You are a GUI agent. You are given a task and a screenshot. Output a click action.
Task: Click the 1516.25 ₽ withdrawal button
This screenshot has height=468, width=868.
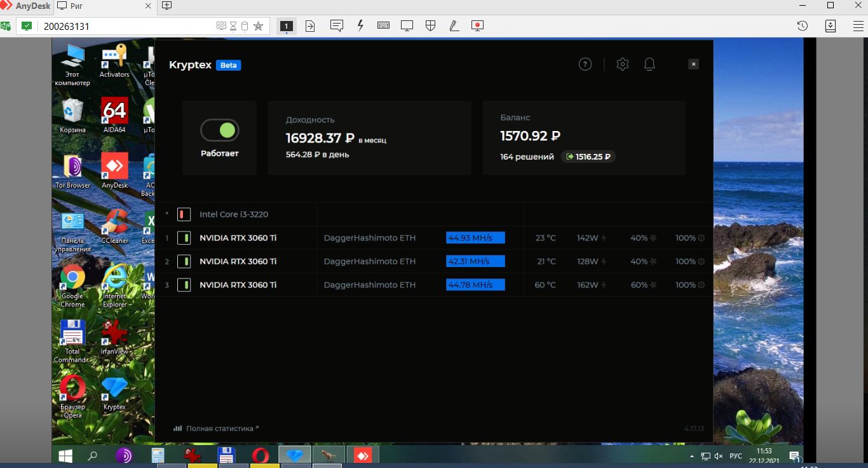click(x=588, y=156)
